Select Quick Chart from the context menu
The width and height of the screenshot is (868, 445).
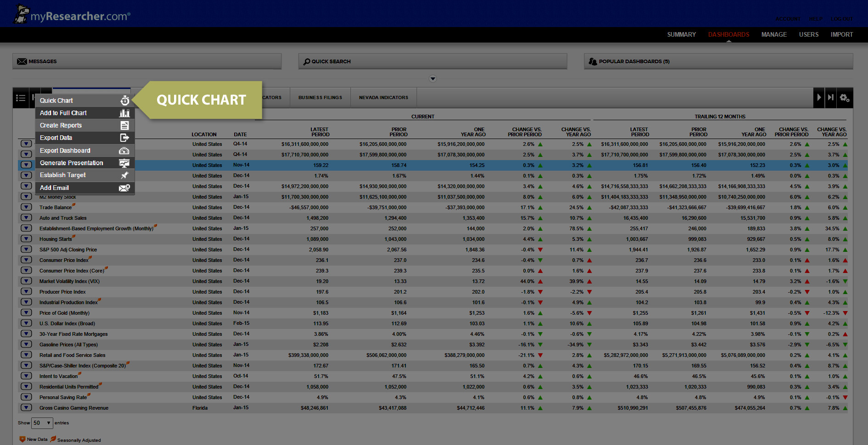tap(85, 100)
